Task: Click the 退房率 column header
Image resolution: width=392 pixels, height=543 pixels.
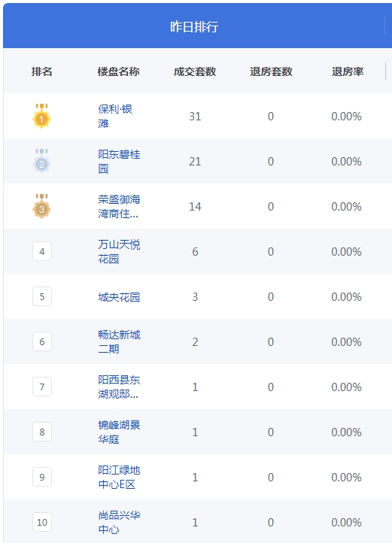Action: point(348,71)
